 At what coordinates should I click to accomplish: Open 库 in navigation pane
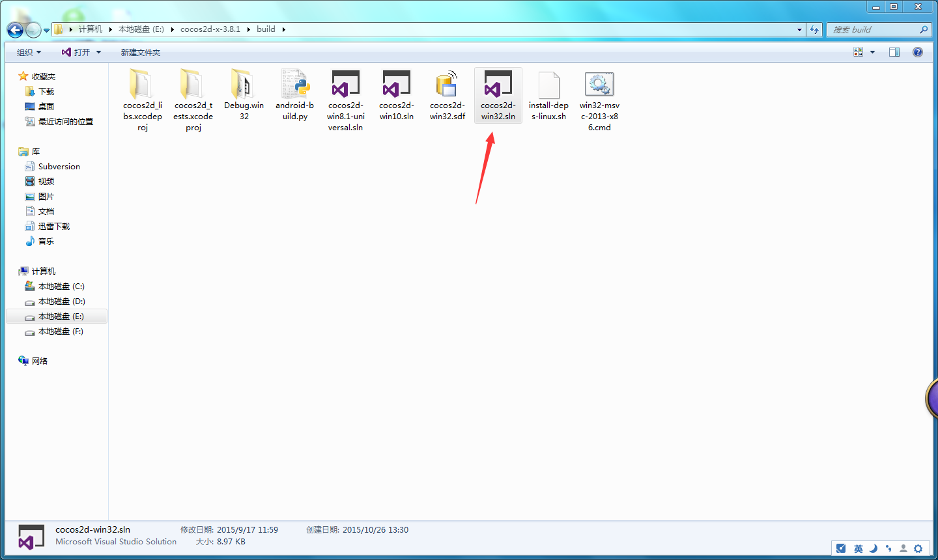click(x=36, y=151)
